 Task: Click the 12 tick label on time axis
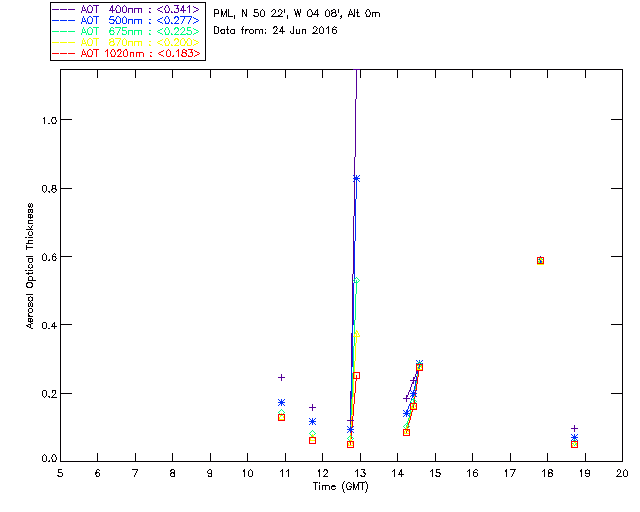tap(322, 473)
